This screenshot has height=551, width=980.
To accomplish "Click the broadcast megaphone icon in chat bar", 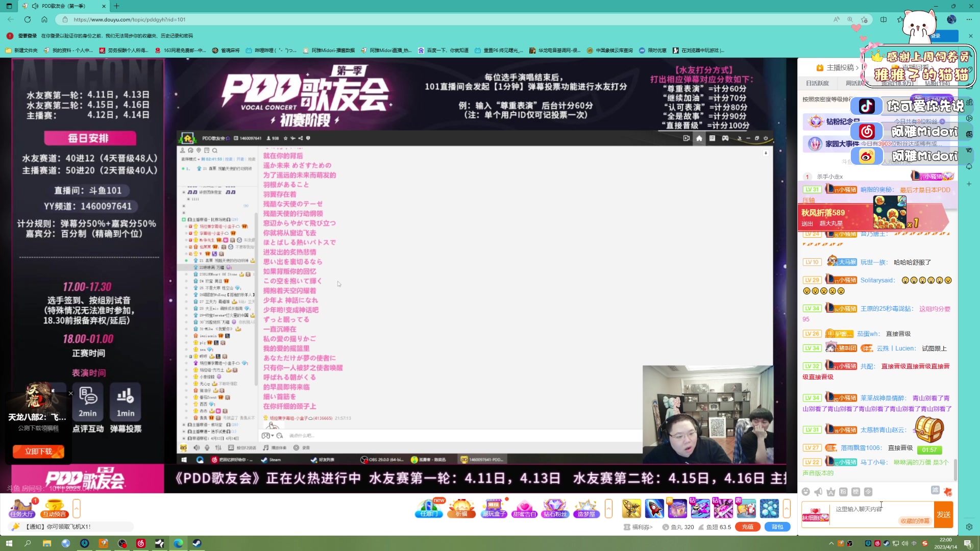I will tap(817, 491).
